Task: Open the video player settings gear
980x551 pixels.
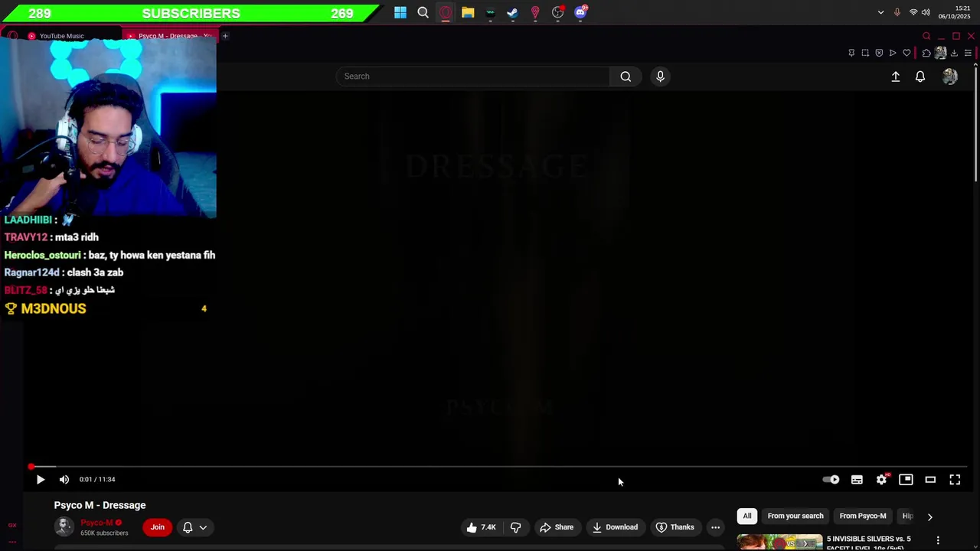Action: 881,480
